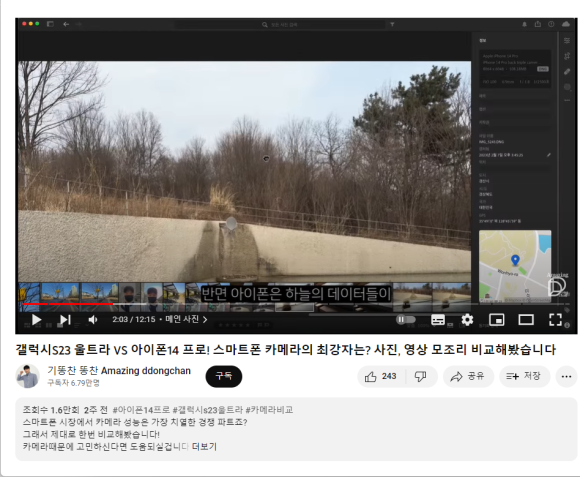Subscribe with 구독 button
580x477 pixels.
pyautogui.click(x=224, y=376)
